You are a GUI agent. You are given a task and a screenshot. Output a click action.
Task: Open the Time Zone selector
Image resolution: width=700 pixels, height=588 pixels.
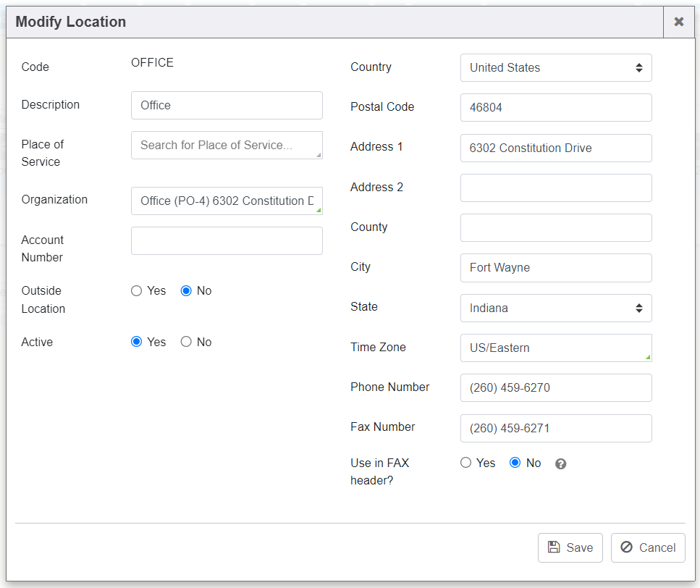pyautogui.click(x=555, y=348)
